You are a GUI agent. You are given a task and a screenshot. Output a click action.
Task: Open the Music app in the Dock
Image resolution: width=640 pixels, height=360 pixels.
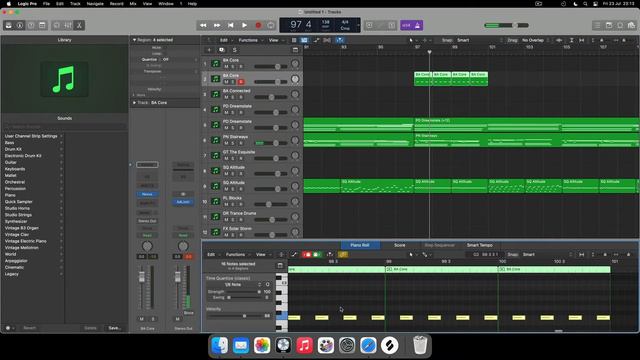[x=304, y=345]
